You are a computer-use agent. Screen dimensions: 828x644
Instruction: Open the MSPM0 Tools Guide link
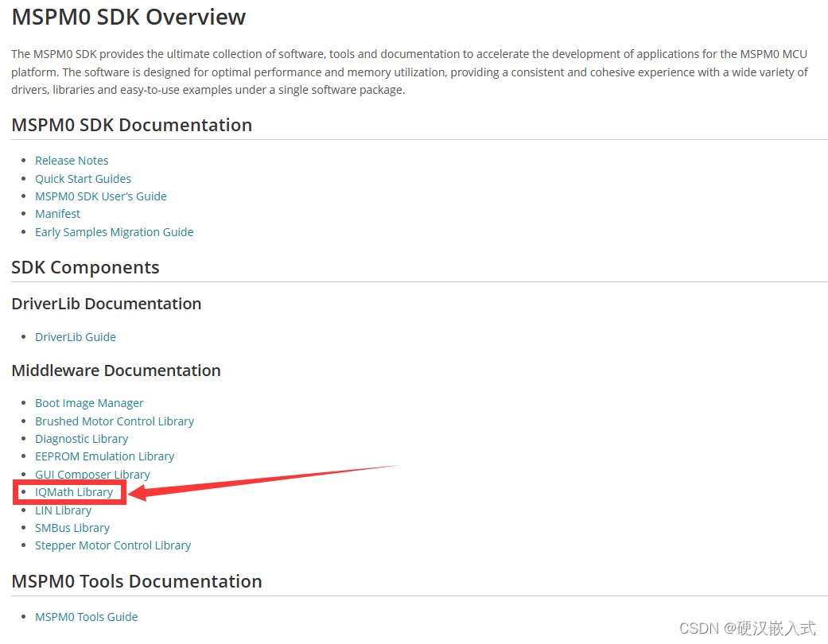tap(87, 617)
